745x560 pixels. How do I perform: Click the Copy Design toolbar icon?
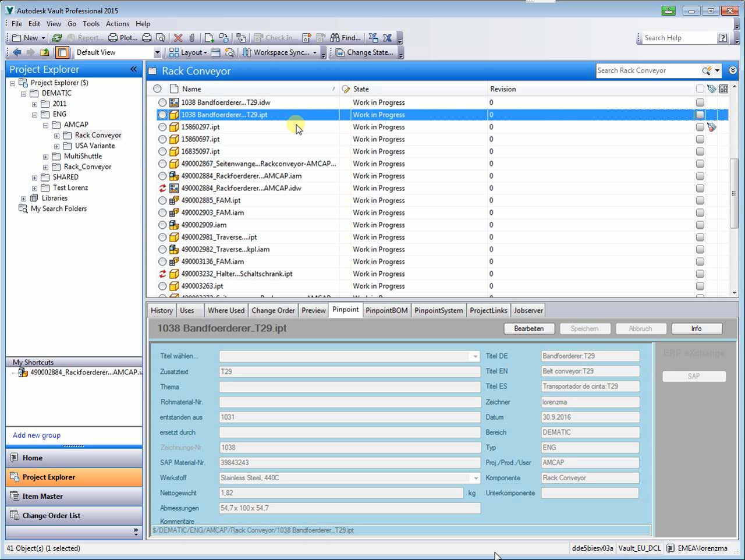point(223,38)
